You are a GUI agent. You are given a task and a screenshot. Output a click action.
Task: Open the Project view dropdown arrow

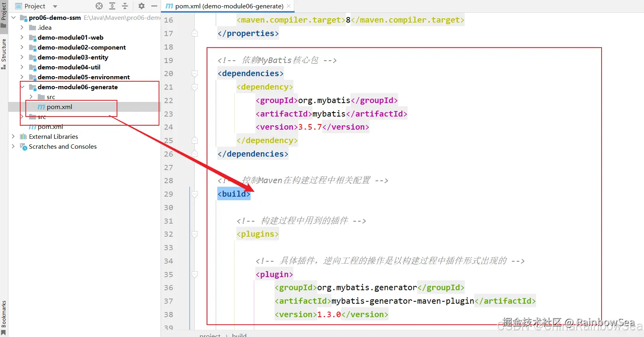click(x=55, y=6)
